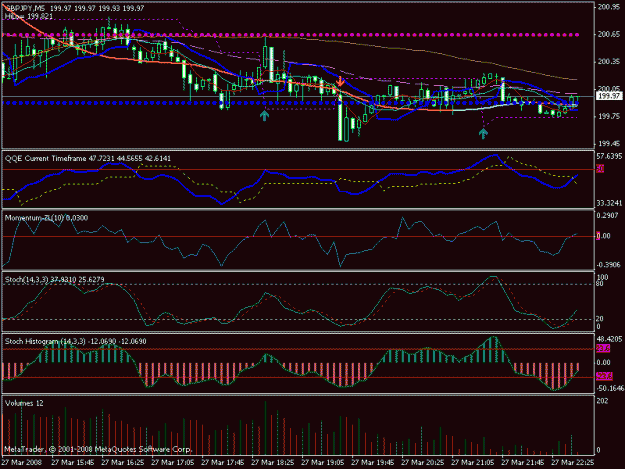Click the Volumes scale value 202
The image size is (625, 469).
pyautogui.click(x=602, y=401)
